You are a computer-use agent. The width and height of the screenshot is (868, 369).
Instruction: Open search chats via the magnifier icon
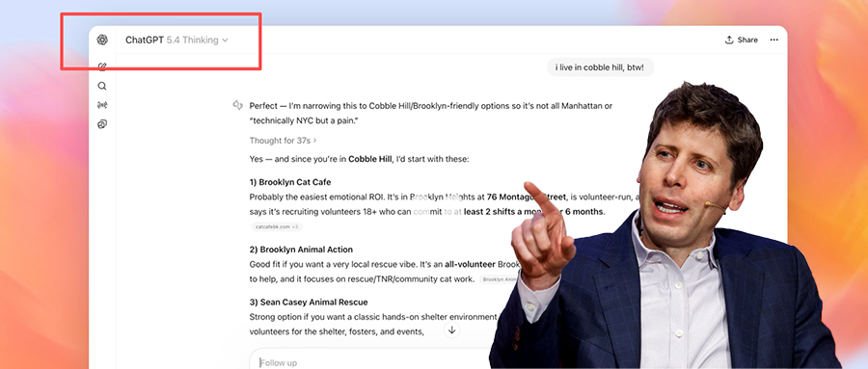[102, 86]
